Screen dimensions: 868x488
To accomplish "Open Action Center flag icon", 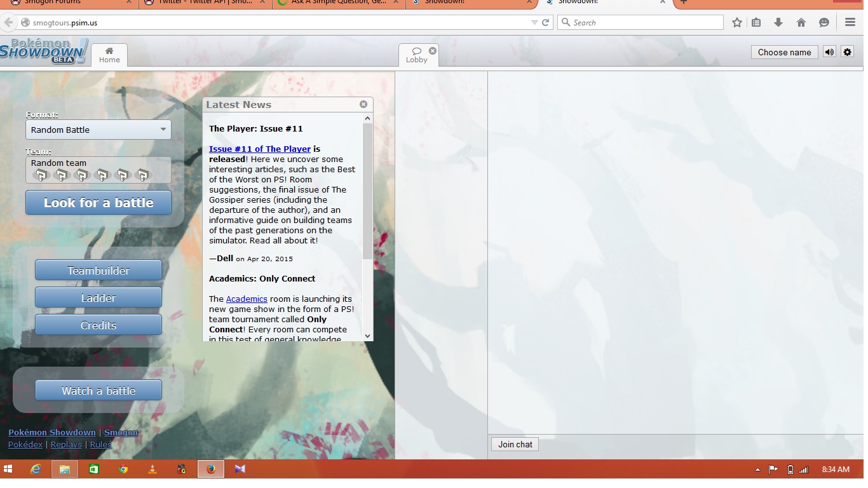I will click(773, 470).
